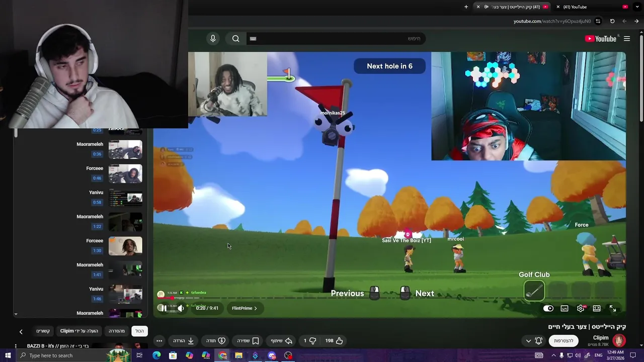Open the Clipim channel name link
The width and height of the screenshot is (644, 362).
601,337
